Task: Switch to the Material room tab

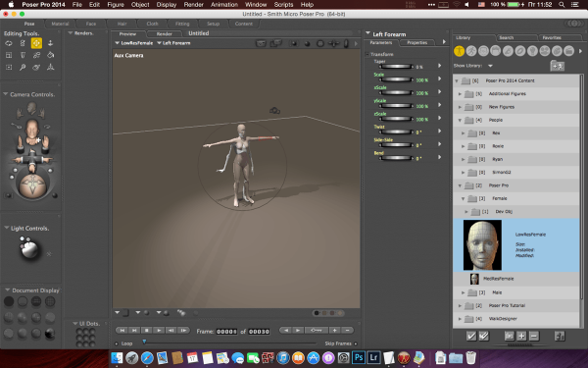Action: point(60,24)
